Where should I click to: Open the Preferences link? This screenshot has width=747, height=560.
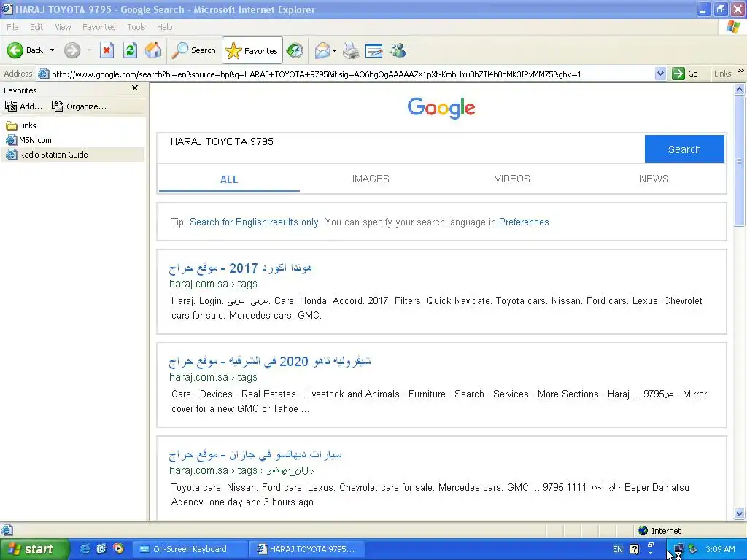tap(524, 222)
